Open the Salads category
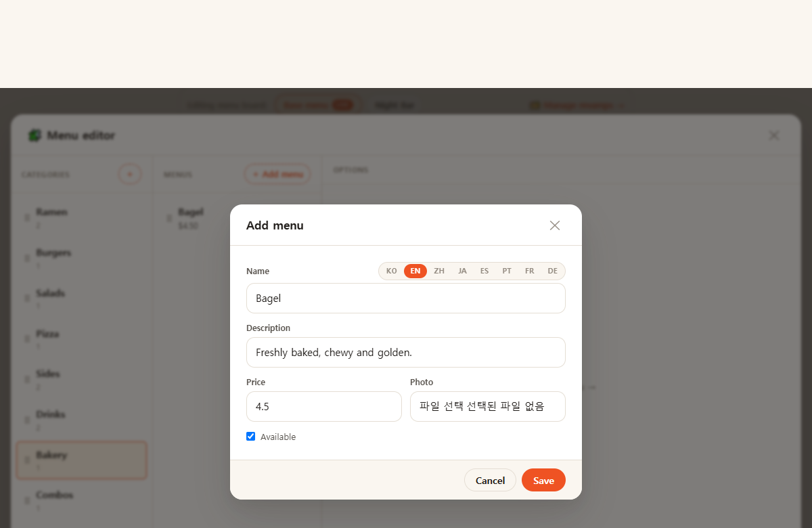The image size is (812, 528). tap(81, 298)
